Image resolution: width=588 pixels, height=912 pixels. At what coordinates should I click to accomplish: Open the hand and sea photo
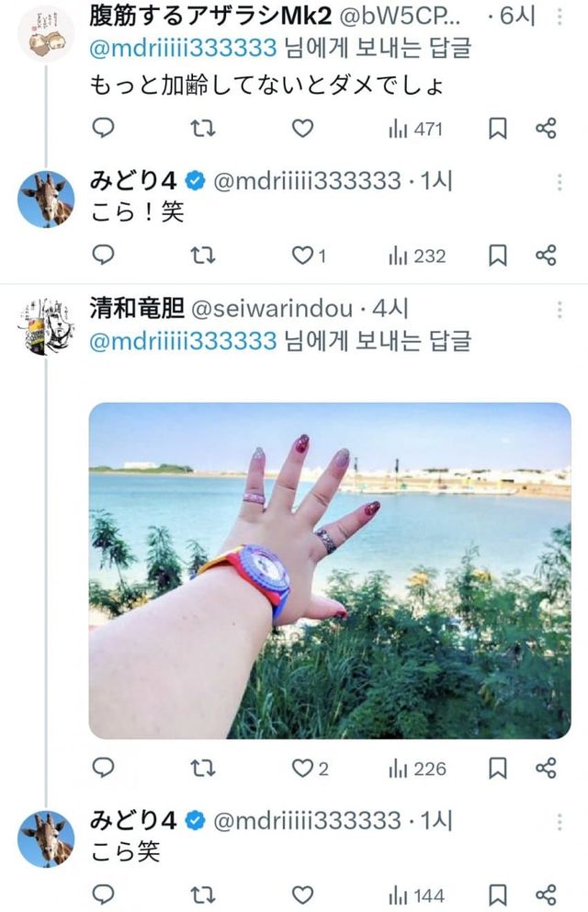pos(330,571)
